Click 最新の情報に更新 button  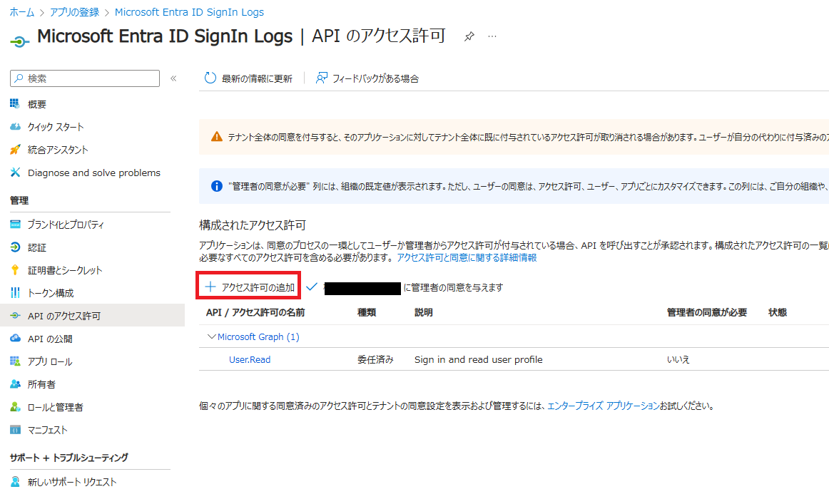coord(248,78)
